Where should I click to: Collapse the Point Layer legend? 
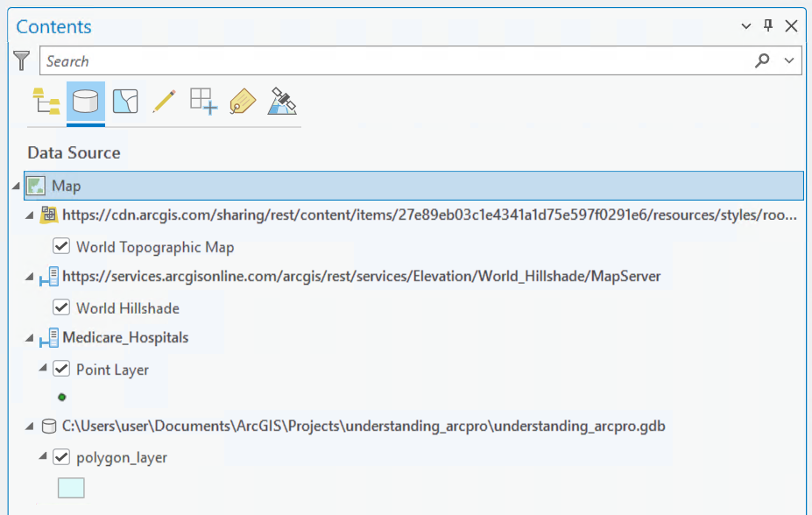point(43,368)
